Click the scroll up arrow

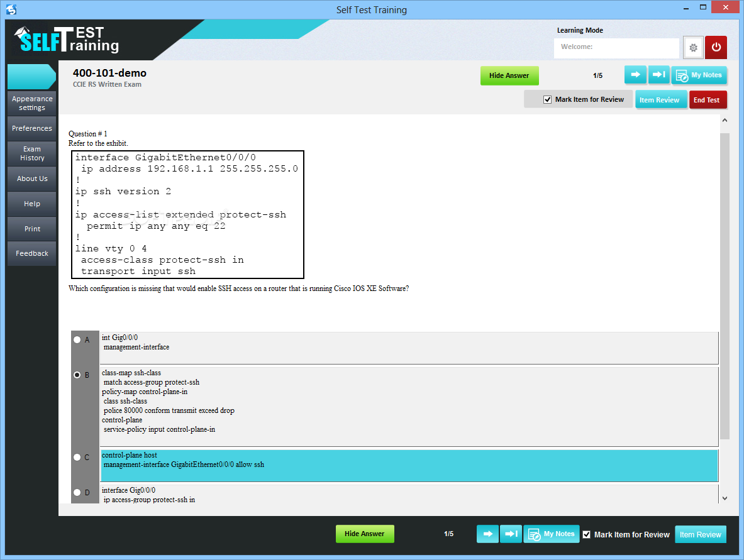click(x=725, y=121)
